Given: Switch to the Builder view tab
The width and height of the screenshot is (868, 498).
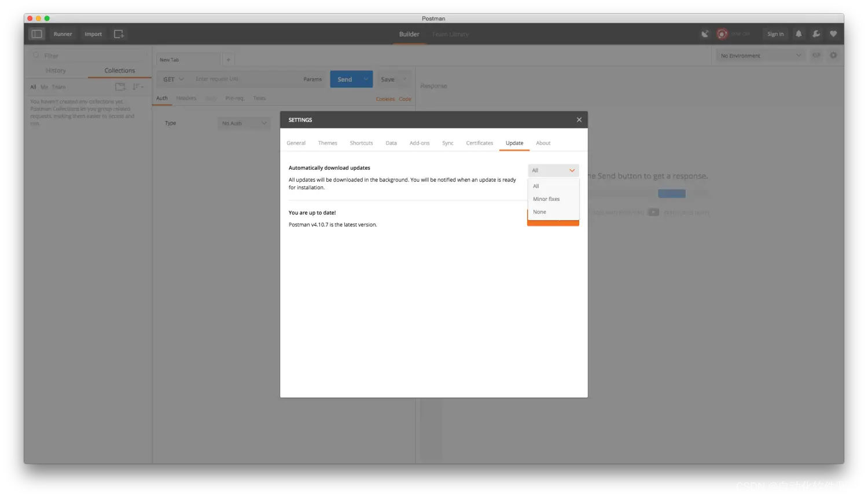Looking at the screenshot, I should click(x=409, y=34).
